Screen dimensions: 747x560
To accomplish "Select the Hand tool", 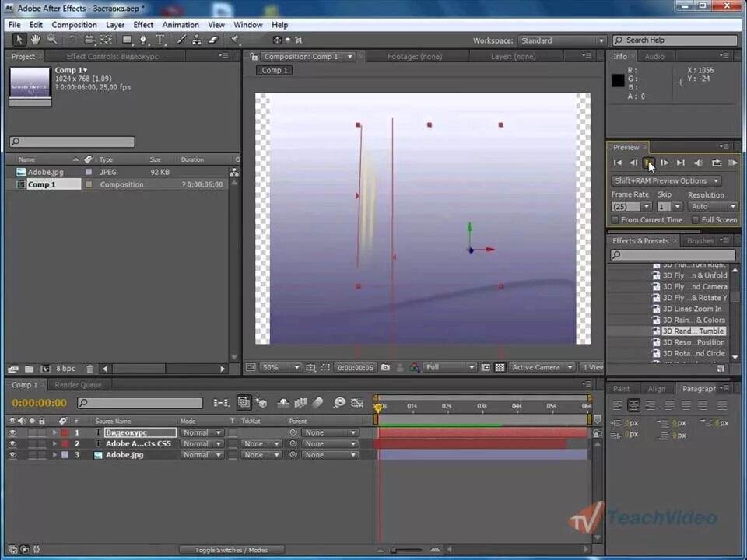I will coord(35,40).
